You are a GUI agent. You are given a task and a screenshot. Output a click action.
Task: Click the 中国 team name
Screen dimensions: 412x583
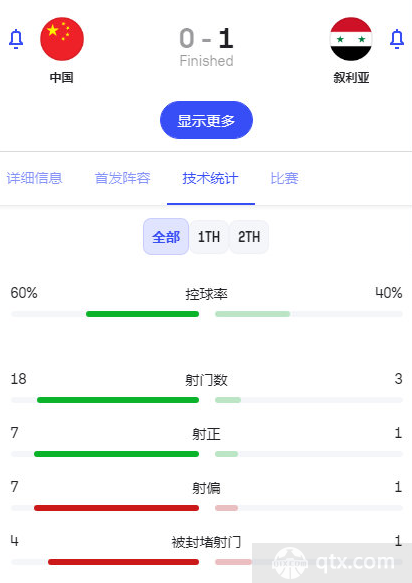point(62,78)
